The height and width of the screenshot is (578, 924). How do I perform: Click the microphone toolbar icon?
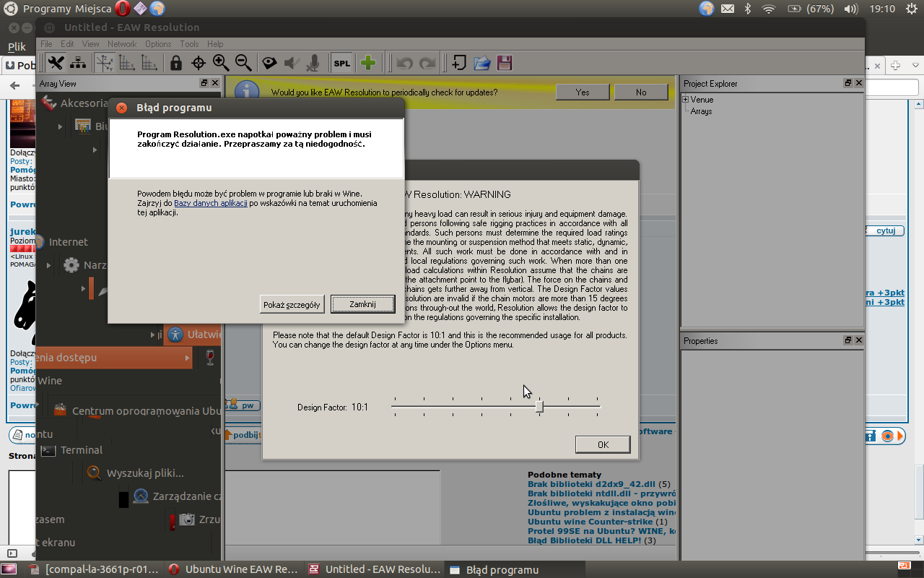tap(313, 63)
